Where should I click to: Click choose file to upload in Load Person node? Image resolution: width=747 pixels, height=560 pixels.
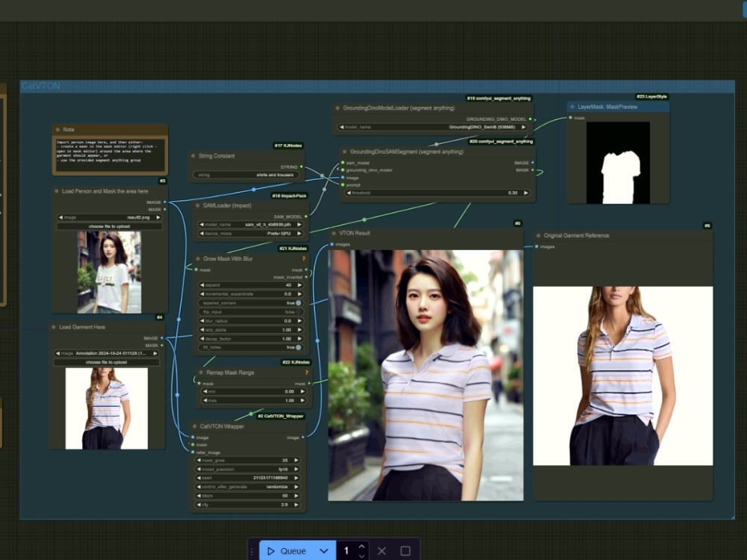[x=110, y=226]
